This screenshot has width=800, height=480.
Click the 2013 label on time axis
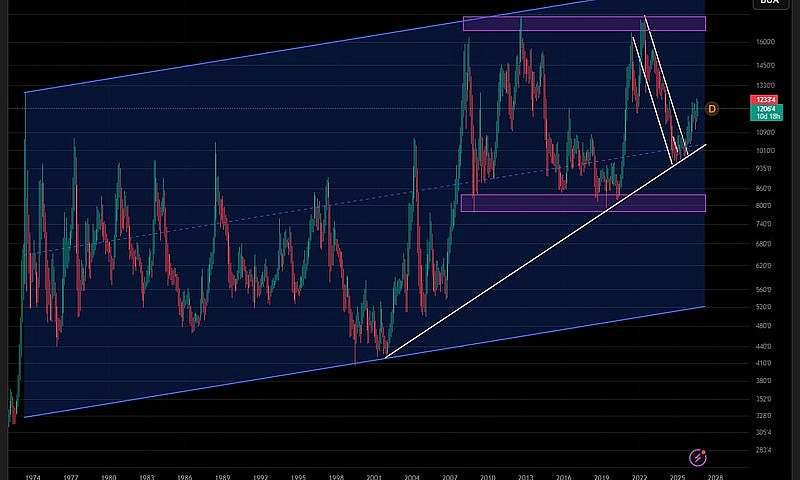click(x=526, y=477)
